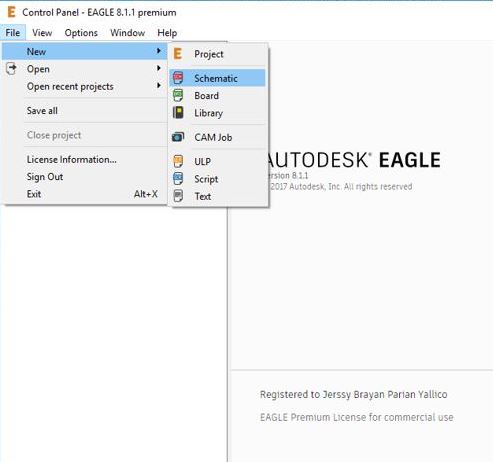
Task: Select Open in the File menu
Action: click(85, 69)
